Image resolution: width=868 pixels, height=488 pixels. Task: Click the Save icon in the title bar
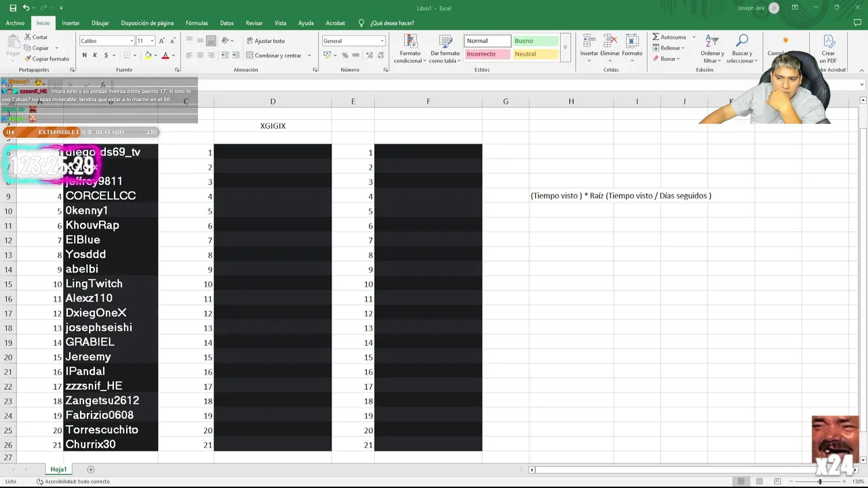(x=13, y=8)
